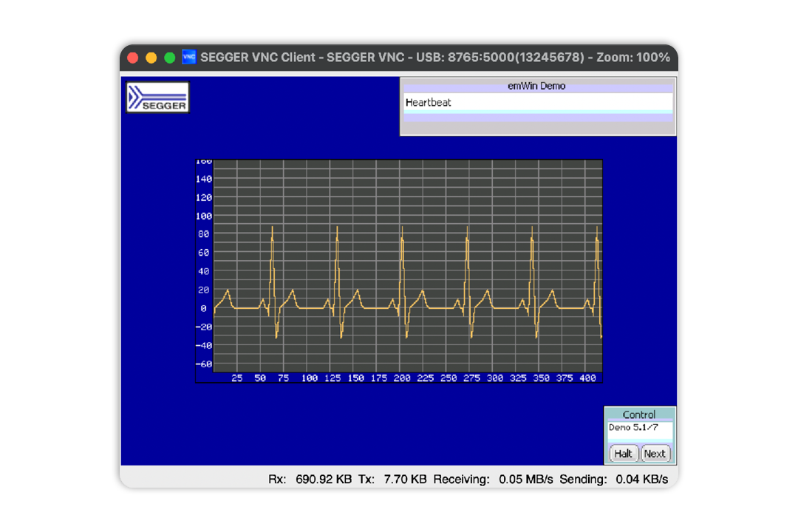Click the 200 label on the horizontal axis

pos(403,378)
